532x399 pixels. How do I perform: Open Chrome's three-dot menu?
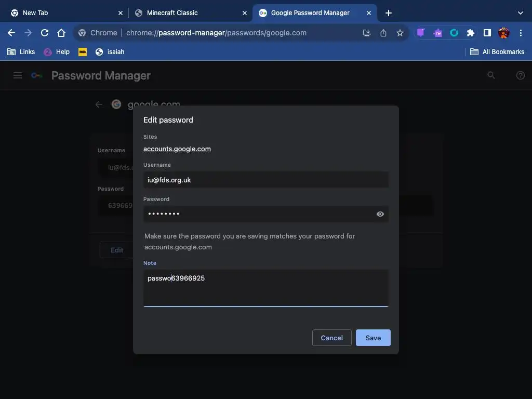pos(521,33)
